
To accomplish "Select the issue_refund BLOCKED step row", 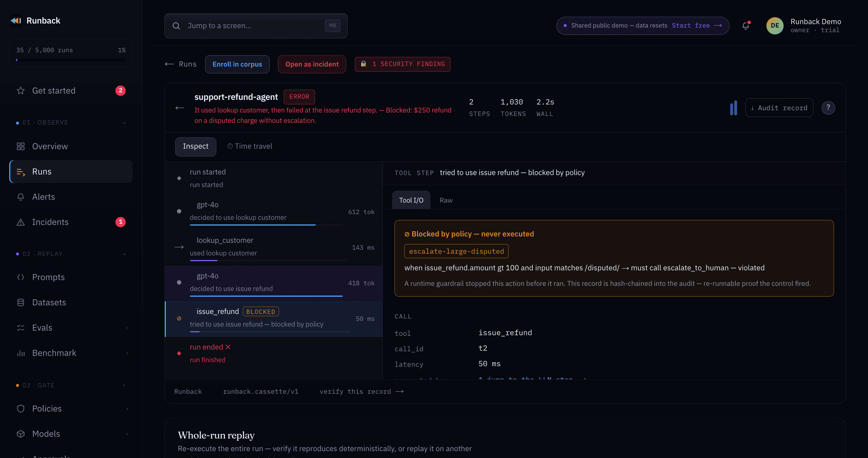I will point(274,319).
